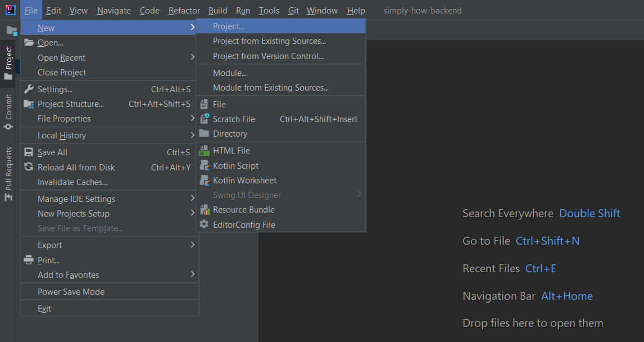Expand the New submenu arrow

192,27
